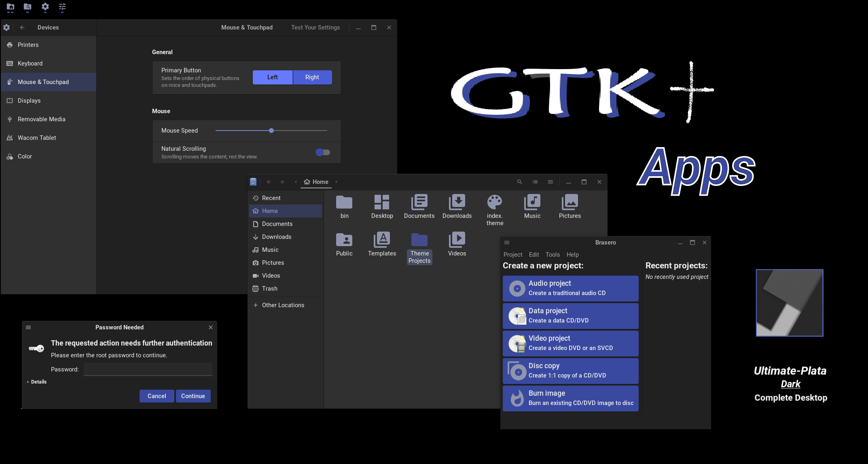The width and height of the screenshot is (868, 464).
Task: Select Wacom Tablet settings
Action: click(49, 138)
